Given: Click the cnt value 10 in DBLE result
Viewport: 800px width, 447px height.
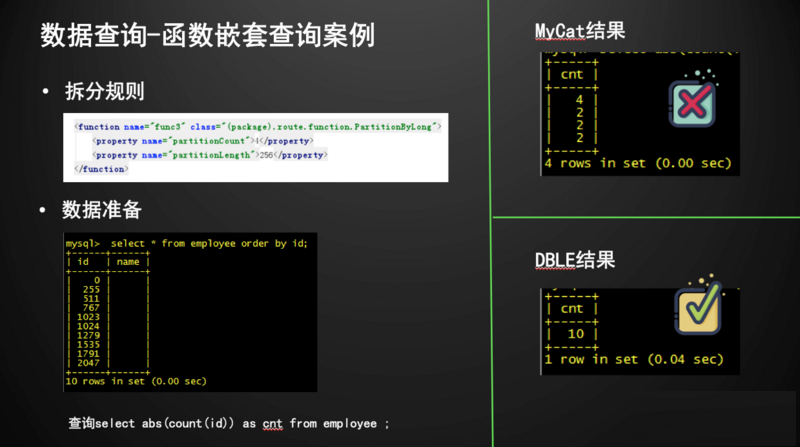Looking at the screenshot, I should coord(575,335).
